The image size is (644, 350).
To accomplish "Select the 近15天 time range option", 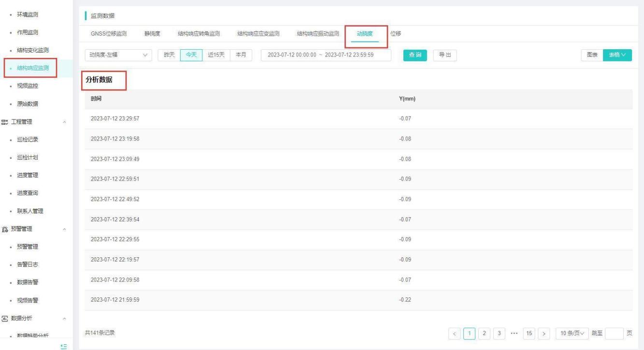I will (x=216, y=55).
